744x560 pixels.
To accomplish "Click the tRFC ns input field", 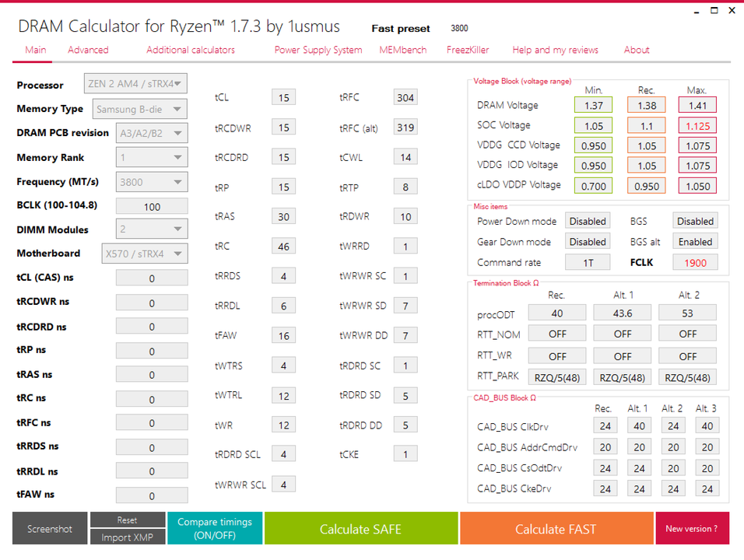I will (152, 423).
